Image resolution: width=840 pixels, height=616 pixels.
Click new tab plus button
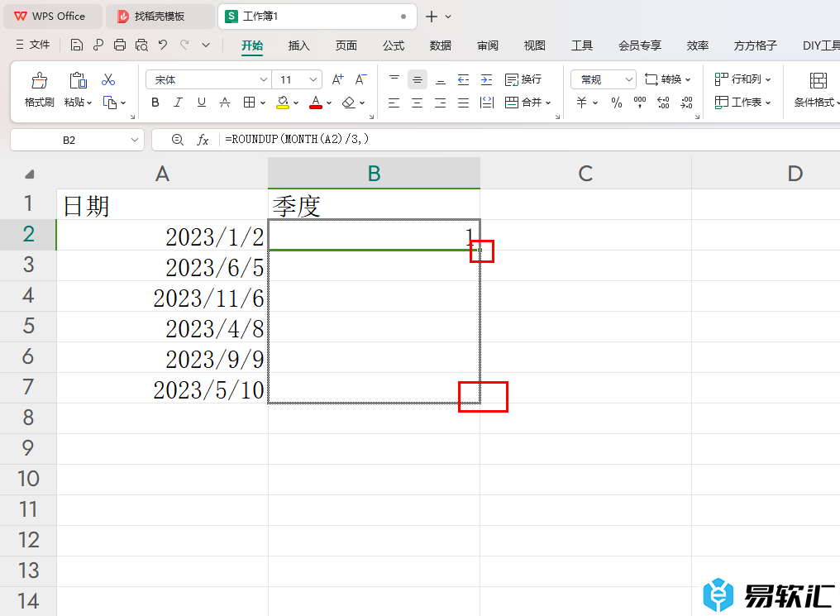(x=432, y=17)
